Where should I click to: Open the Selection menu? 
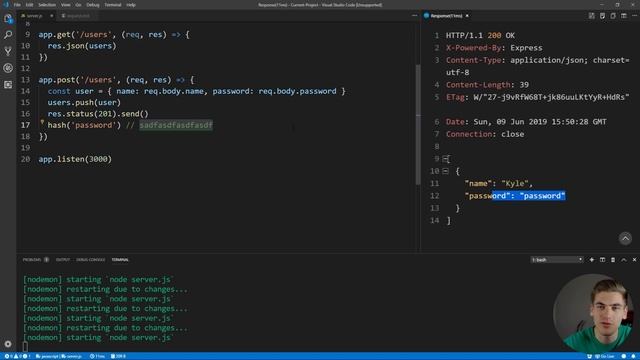47,5
